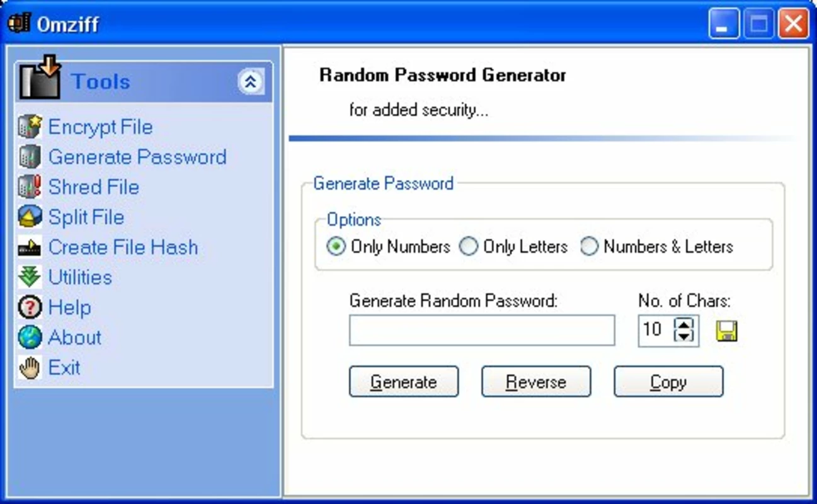Increase No. of Chars with up arrow
817x504 pixels.
[x=683, y=323]
